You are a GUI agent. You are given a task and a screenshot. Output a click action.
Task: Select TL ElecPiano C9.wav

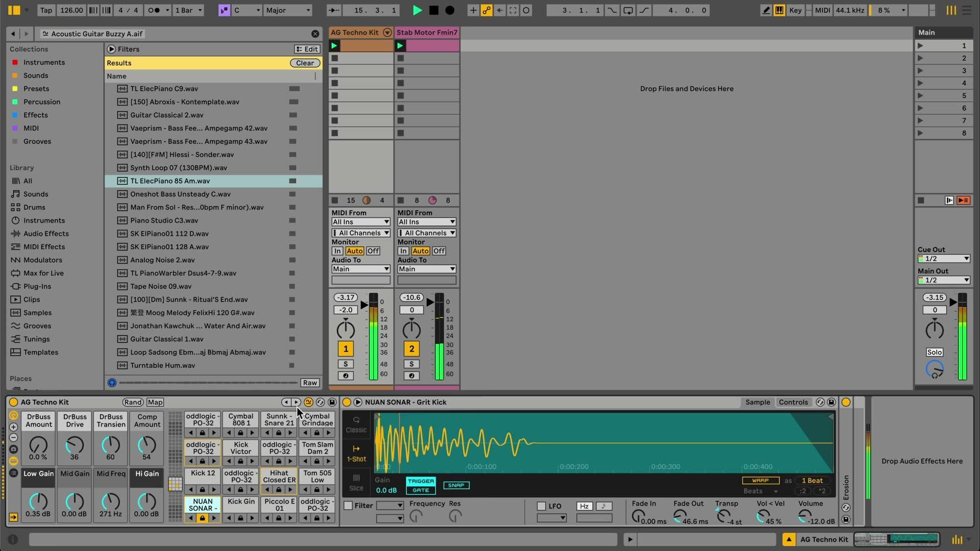coord(213,89)
